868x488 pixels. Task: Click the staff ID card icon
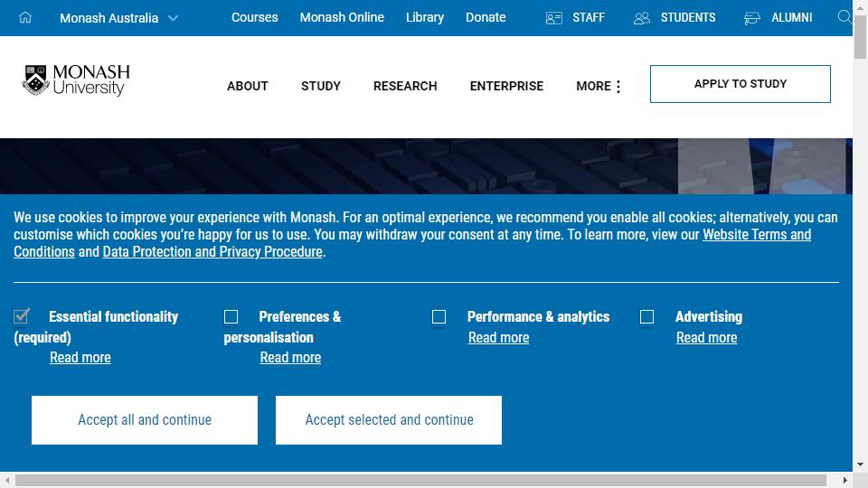tap(553, 18)
